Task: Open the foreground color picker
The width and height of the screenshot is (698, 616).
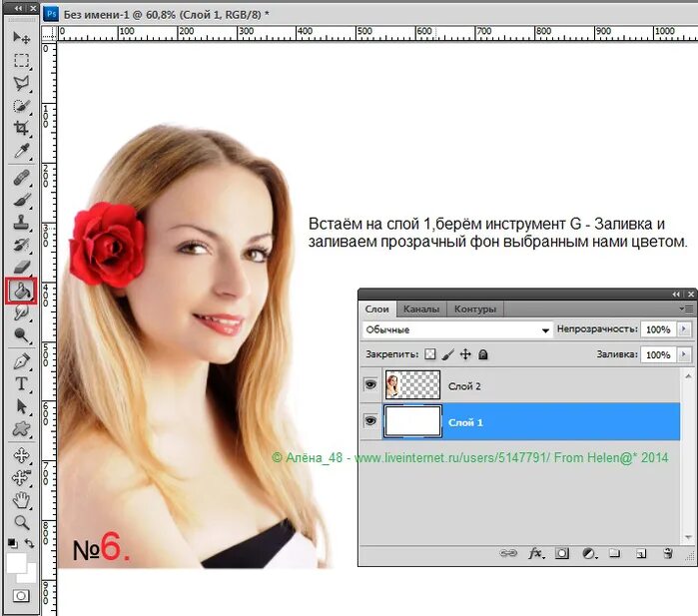Action: [16, 563]
